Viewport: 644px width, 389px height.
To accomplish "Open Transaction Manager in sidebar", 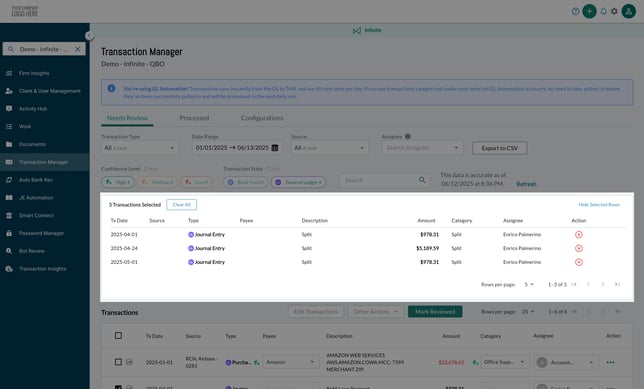I will tap(44, 162).
